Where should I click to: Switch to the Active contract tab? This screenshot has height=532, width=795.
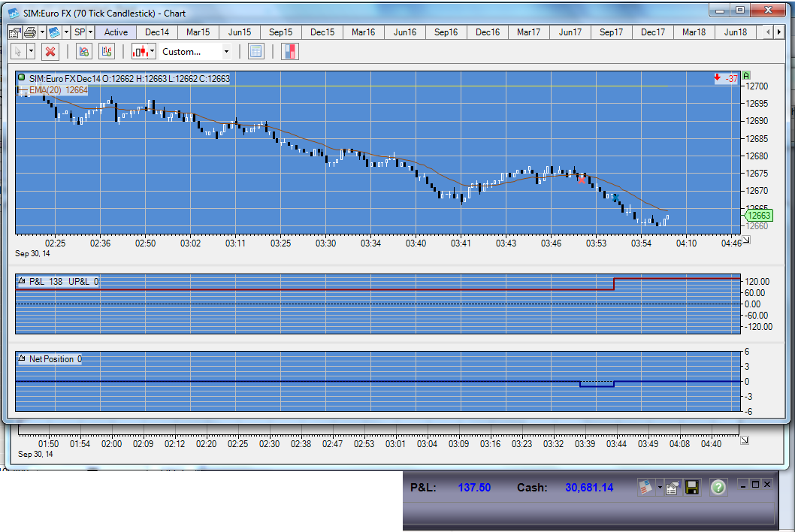pyautogui.click(x=116, y=32)
